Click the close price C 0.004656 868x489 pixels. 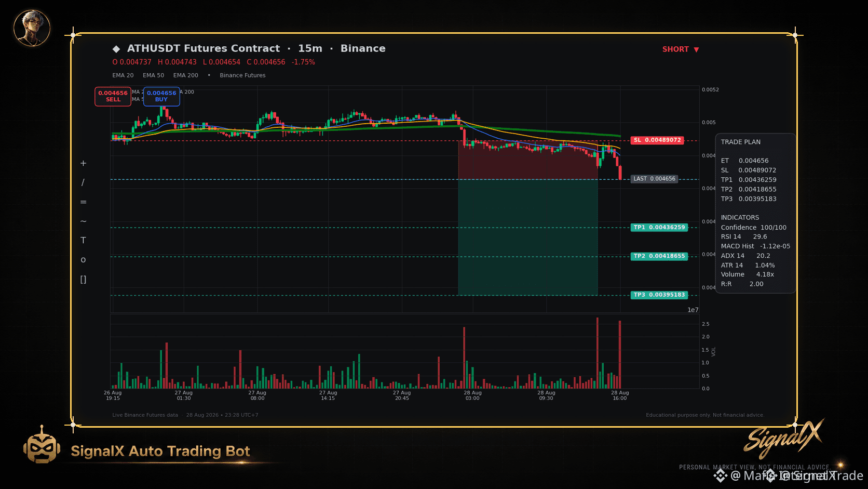(x=266, y=62)
